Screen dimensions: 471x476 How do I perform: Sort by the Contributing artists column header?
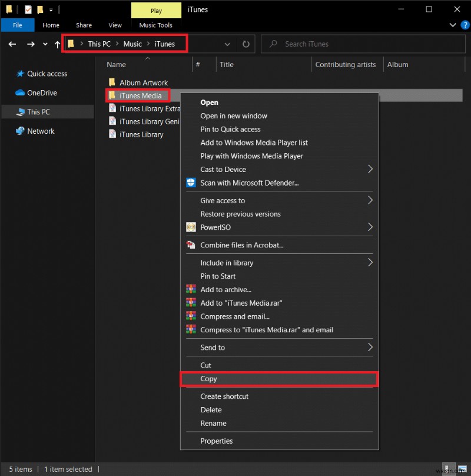point(346,65)
